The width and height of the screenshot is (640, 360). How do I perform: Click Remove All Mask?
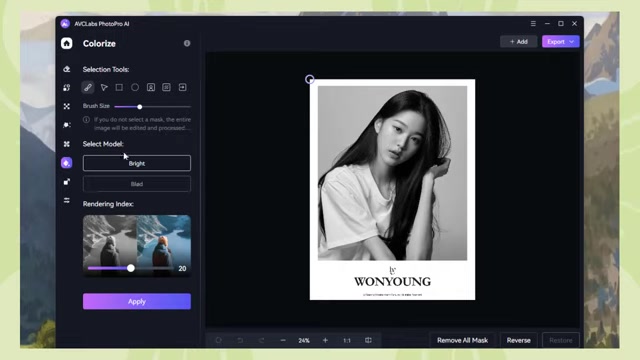click(x=462, y=340)
